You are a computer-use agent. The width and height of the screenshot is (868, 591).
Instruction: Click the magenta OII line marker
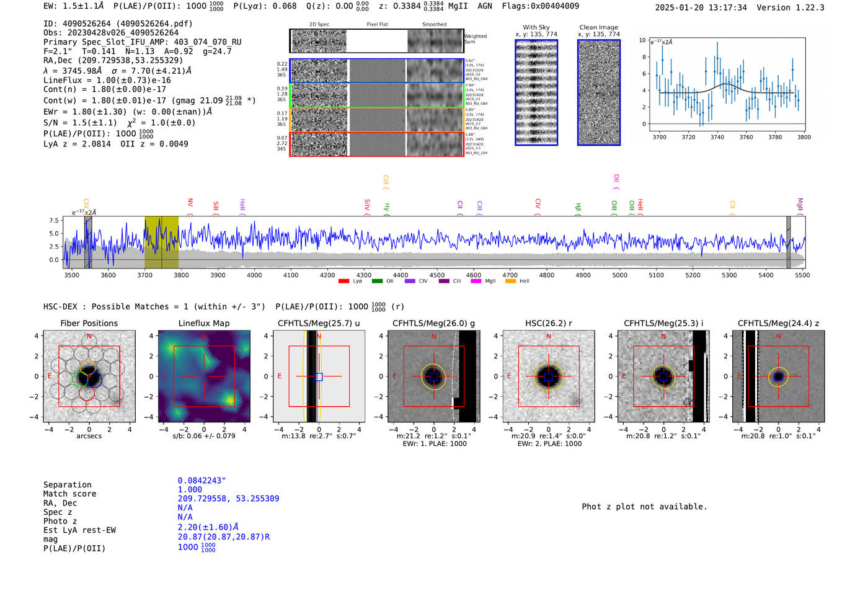coord(616,182)
